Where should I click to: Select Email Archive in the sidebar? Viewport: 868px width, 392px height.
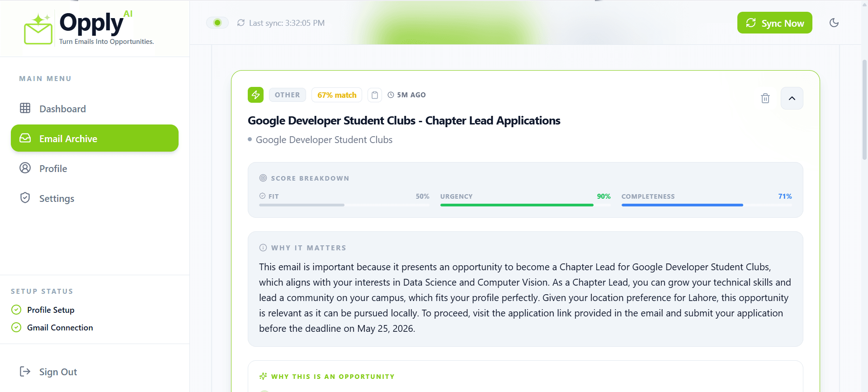94,138
